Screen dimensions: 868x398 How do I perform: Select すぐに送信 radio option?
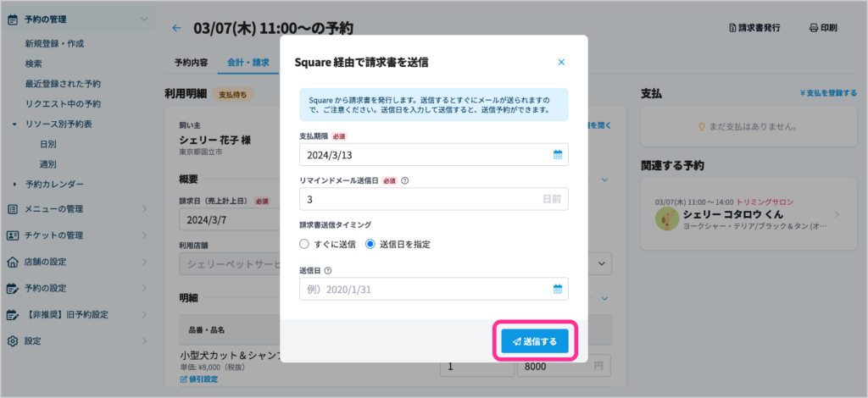[x=327, y=244]
